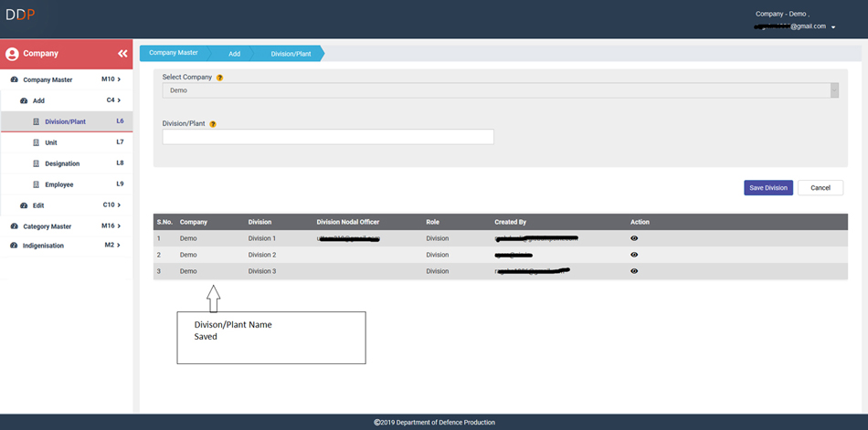This screenshot has height=430, width=868.
Task: Click the Save Division button
Action: click(767, 187)
